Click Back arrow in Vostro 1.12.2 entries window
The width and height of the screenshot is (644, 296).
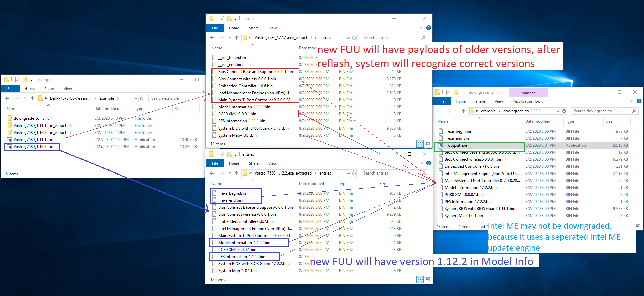click(x=212, y=173)
